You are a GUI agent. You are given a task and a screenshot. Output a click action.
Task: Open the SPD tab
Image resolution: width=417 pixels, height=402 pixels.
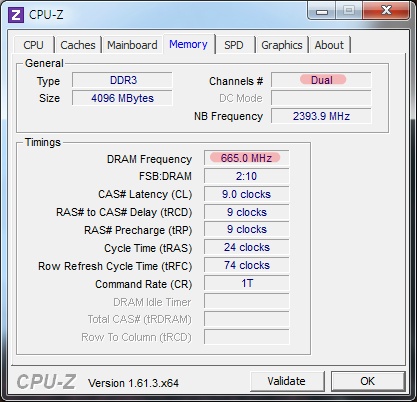pyautogui.click(x=234, y=45)
